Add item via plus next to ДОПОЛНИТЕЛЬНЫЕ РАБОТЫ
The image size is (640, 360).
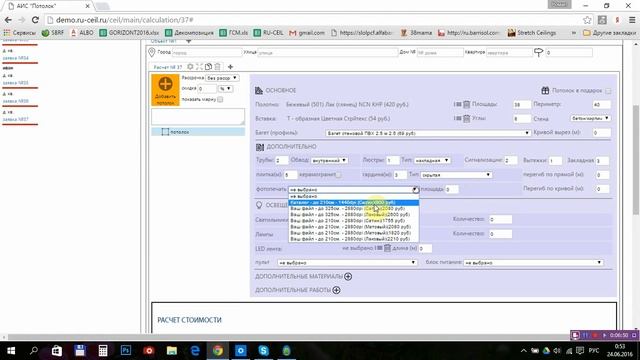point(336,290)
